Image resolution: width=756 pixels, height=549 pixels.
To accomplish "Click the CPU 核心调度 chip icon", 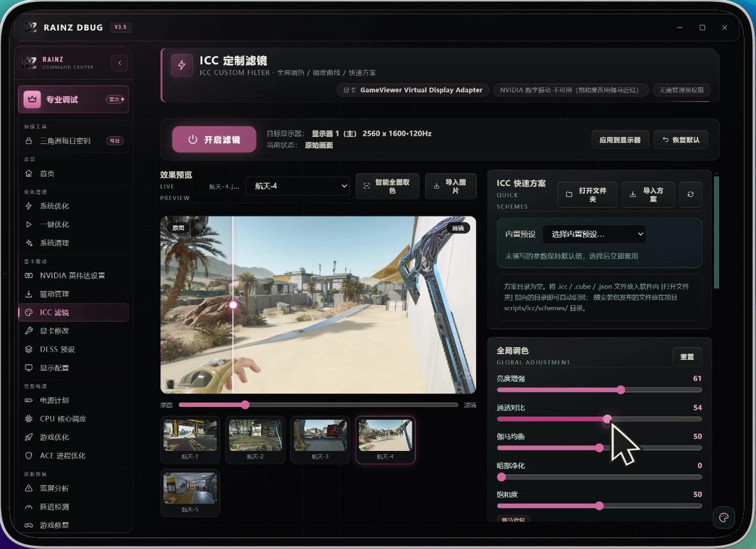I will click(x=29, y=419).
